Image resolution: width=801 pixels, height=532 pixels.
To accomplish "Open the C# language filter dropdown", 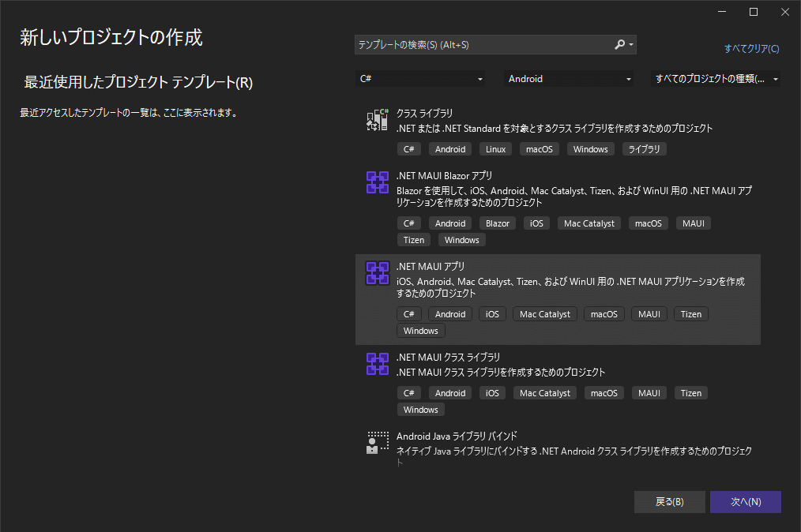I will click(x=420, y=79).
